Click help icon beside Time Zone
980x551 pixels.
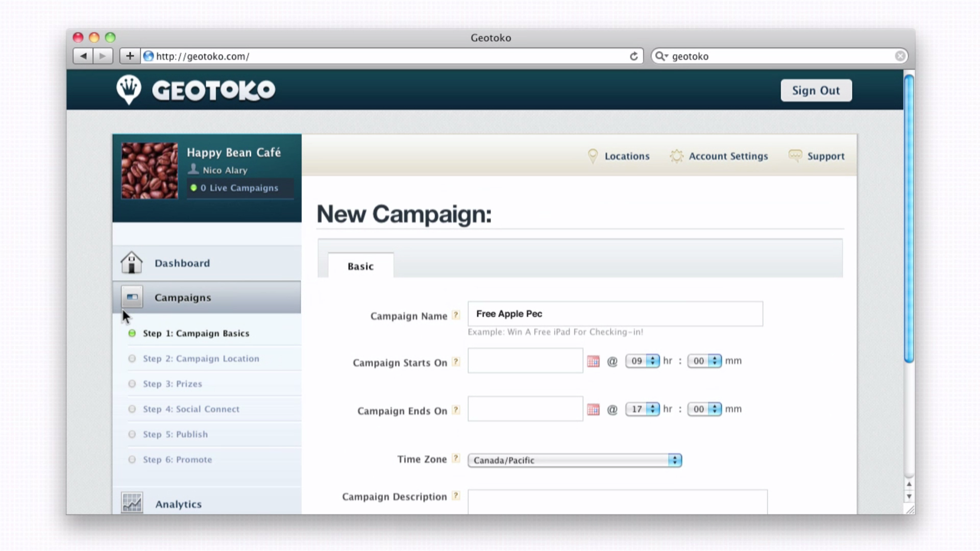tap(456, 459)
